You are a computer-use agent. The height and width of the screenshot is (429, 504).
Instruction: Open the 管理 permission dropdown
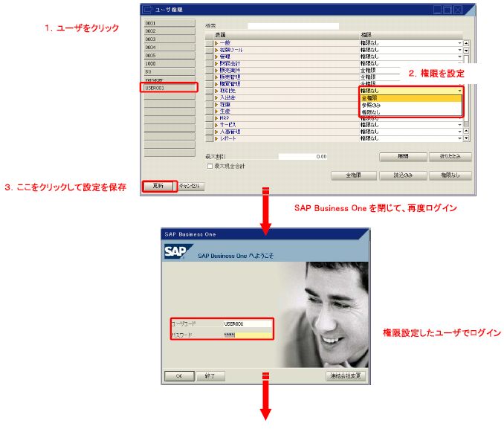(x=459, y=57)
